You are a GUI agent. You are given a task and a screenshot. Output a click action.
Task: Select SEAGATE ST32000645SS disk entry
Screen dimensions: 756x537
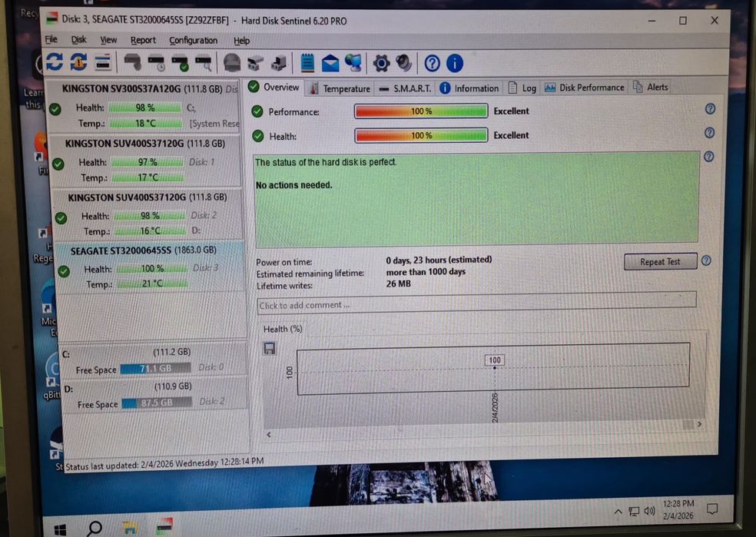click(x=151, y=267)
